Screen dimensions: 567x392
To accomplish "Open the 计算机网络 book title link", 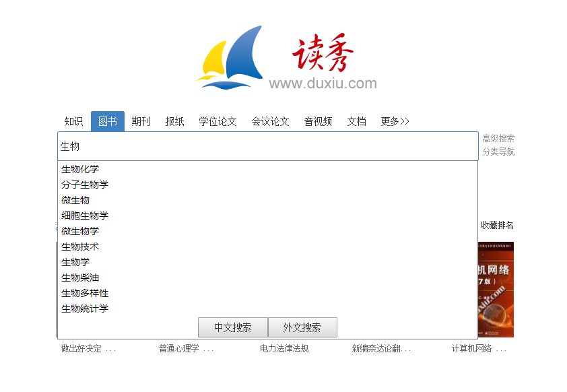I will [x=479, y=349].
